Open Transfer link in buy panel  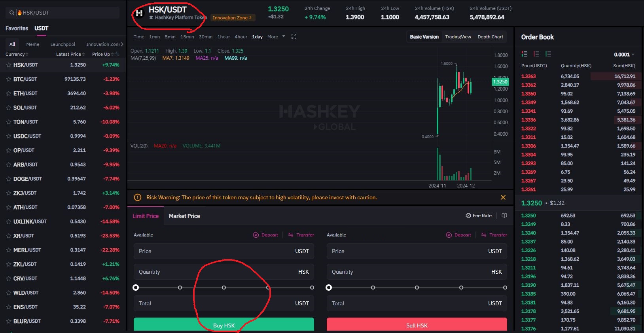[301, 235]
